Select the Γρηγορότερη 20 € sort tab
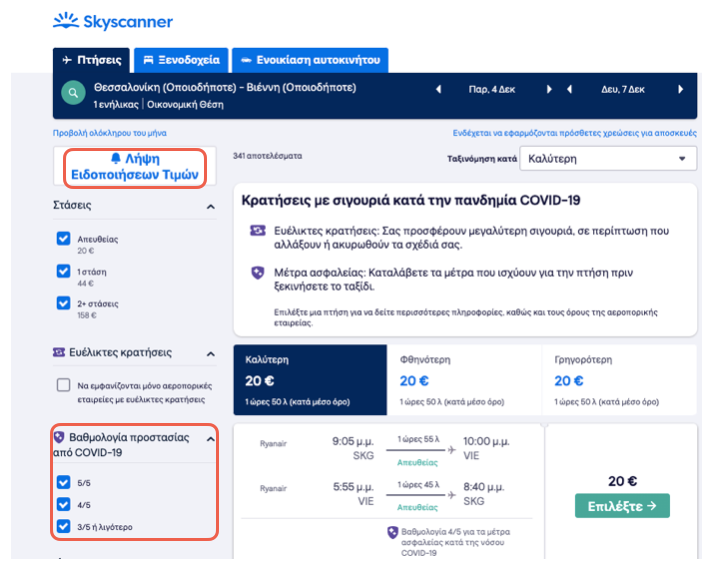Viewport: 703px width, 566px height. point(619,380)
